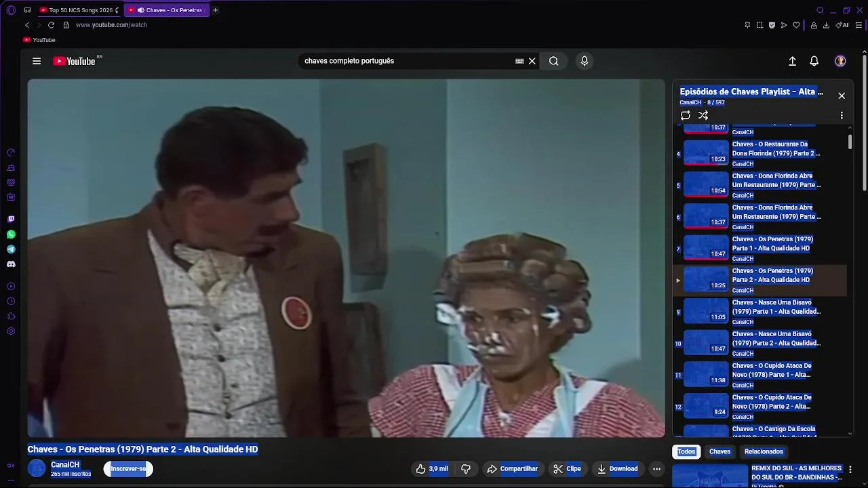The image size is (868, 488).
Task: Click the browser pin icon in address bar
Action: point(747,25)
